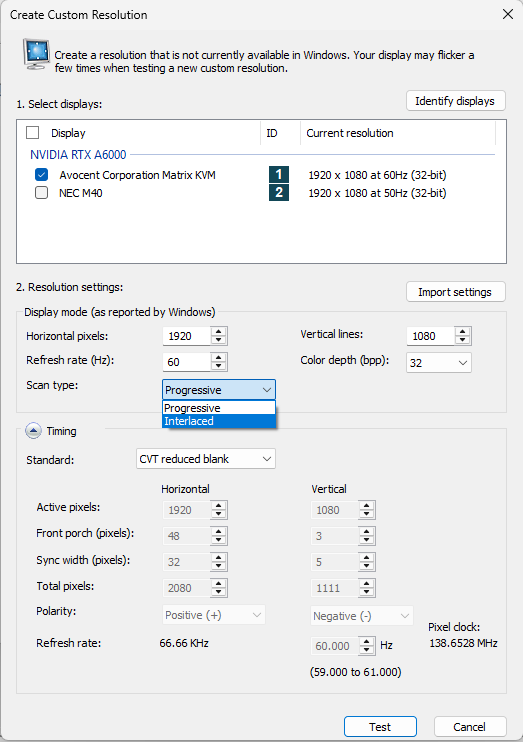The width and height of the screenshot is (523, 742).
Task: Increase Horizontal pixels with up arrow
Action: pos(218,332)
